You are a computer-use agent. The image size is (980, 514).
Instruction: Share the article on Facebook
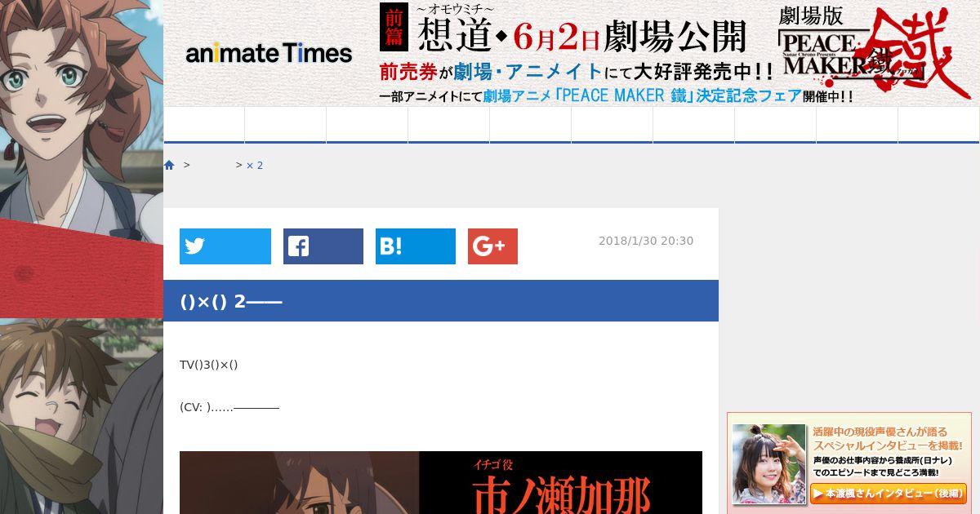pyautogui.click(x=323, y=246)
